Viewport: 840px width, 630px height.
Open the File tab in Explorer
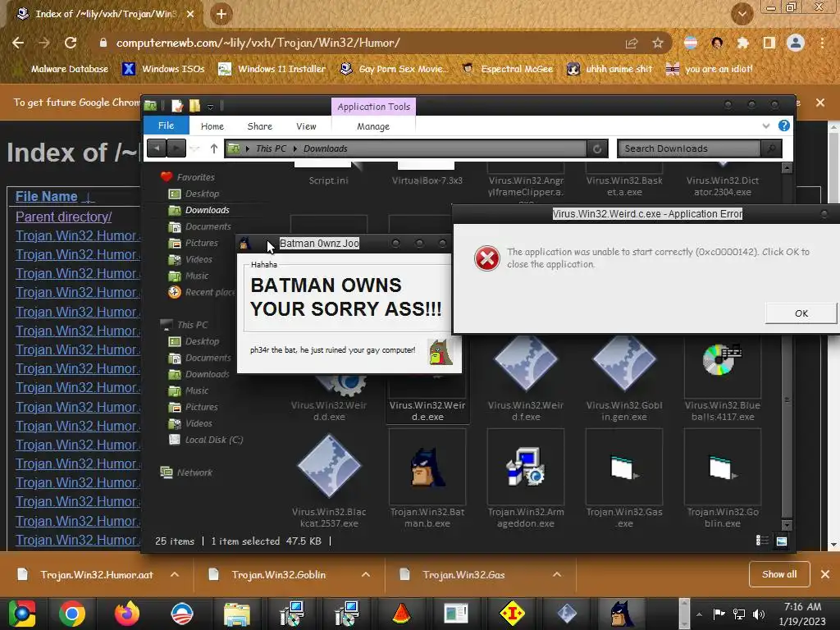[x=166, y=126]
